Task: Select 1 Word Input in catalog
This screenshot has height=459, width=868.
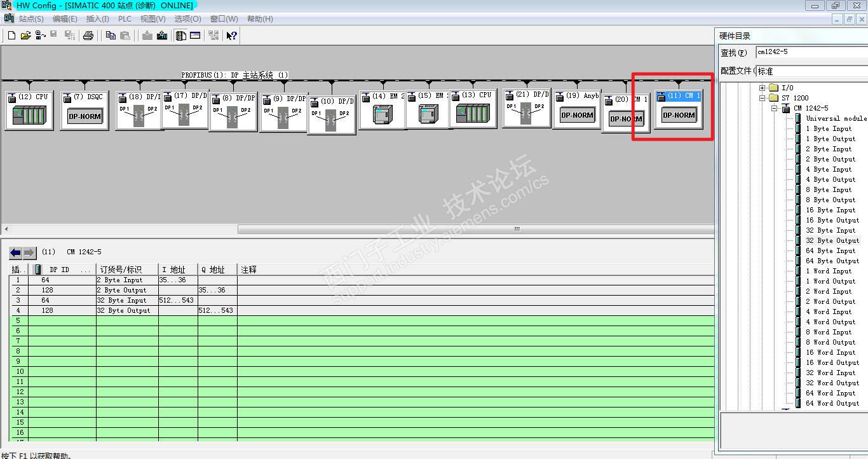Action: point(829,271)
